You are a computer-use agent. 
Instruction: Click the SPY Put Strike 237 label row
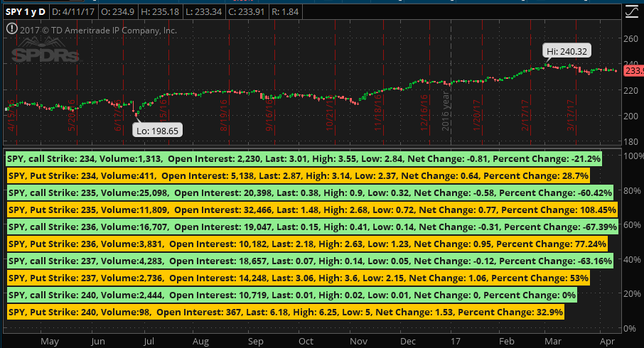coord(298,278)
